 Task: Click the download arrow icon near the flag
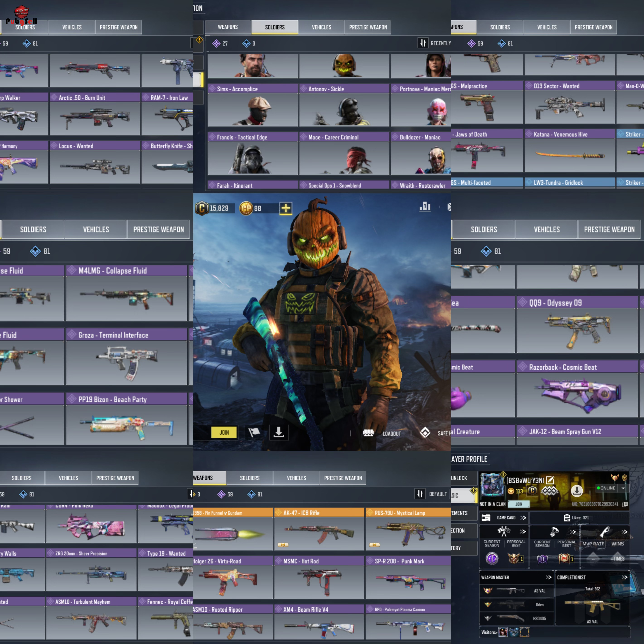tap(279, 433)
